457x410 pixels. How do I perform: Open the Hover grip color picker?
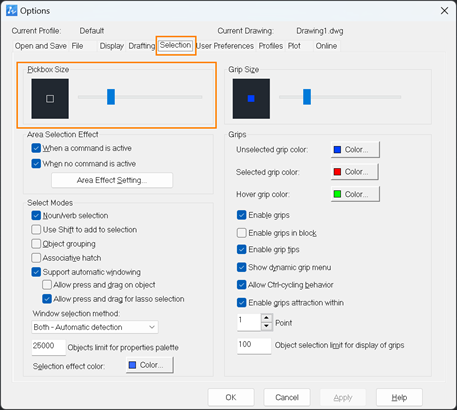(355, 194)
